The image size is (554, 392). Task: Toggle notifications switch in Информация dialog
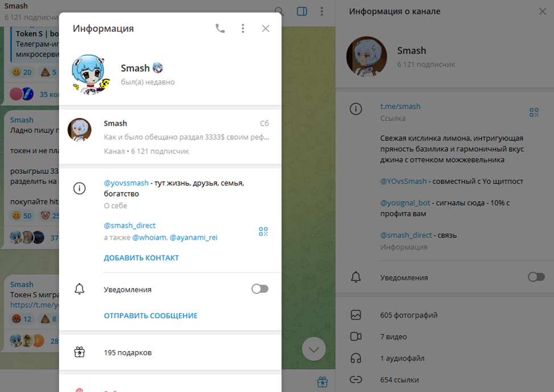click(260, 289)
